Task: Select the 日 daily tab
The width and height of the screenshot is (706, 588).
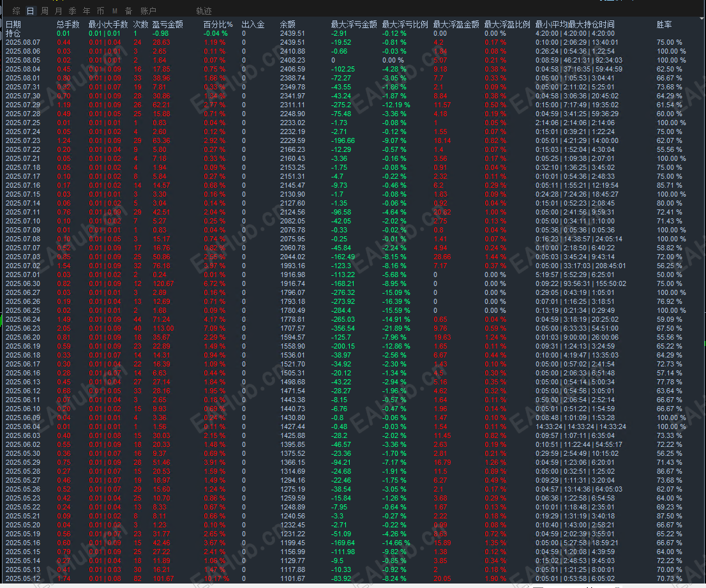Action: click(x=30, y=11)
